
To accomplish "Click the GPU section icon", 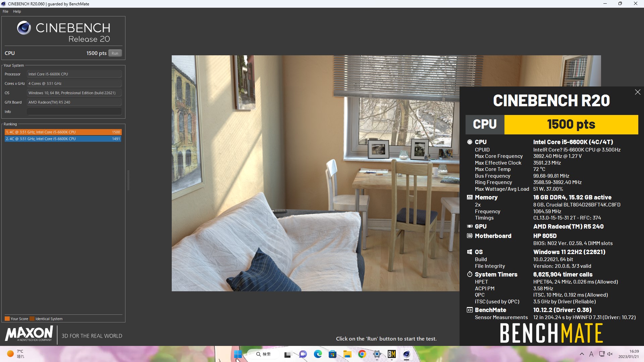I will coord(470,227).
